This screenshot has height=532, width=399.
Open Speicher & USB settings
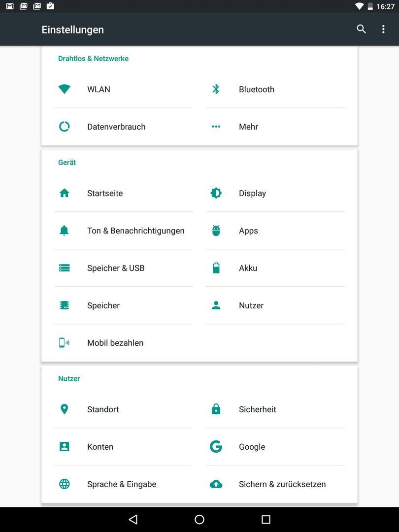point(124,268)
